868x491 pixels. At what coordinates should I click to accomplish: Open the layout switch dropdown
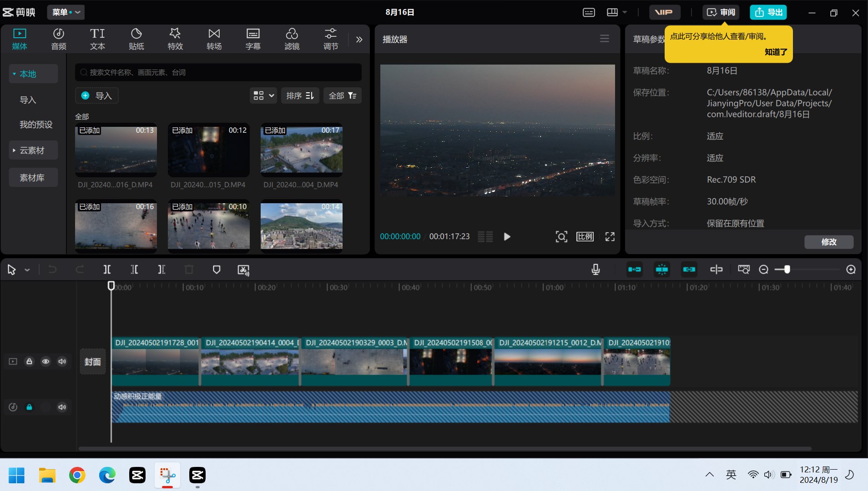pos(617,12)
